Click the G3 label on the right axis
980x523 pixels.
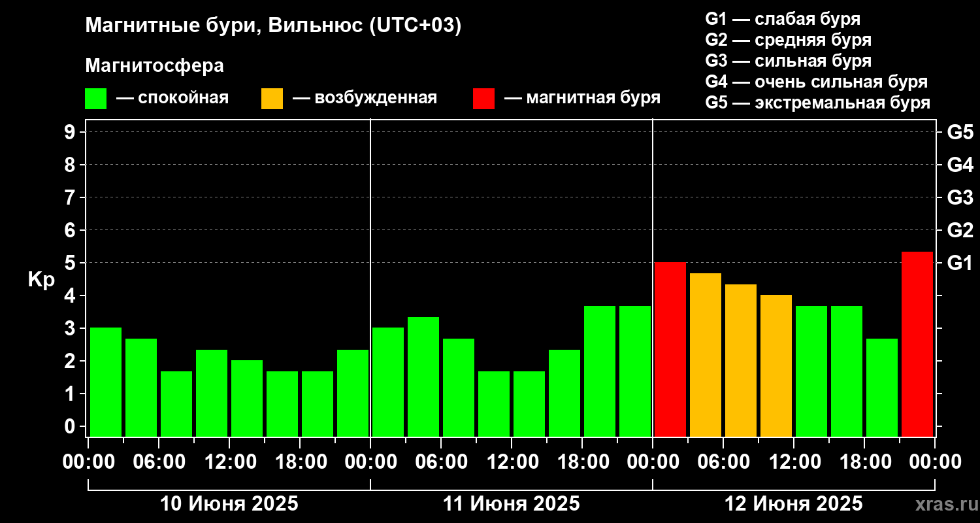960,197
